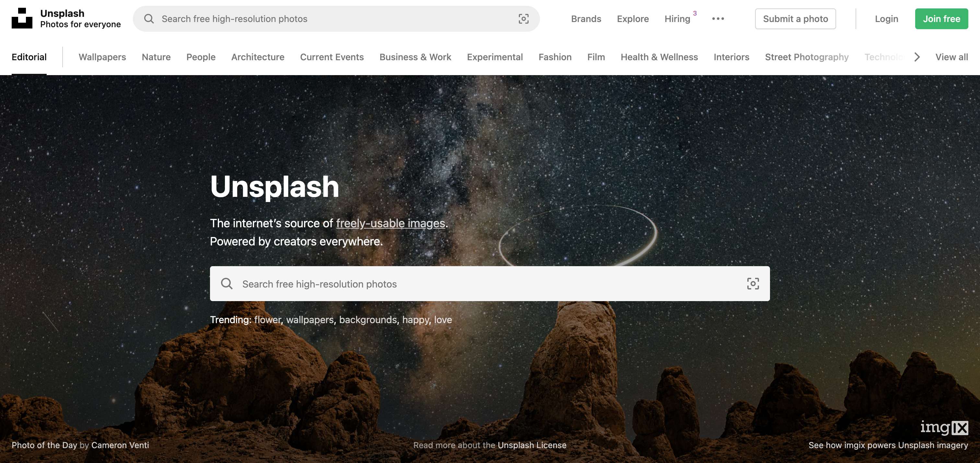The height and width of the screenshot is (463, 980).
Task: Focus the hero search input field
Action: tap(490, 284)
